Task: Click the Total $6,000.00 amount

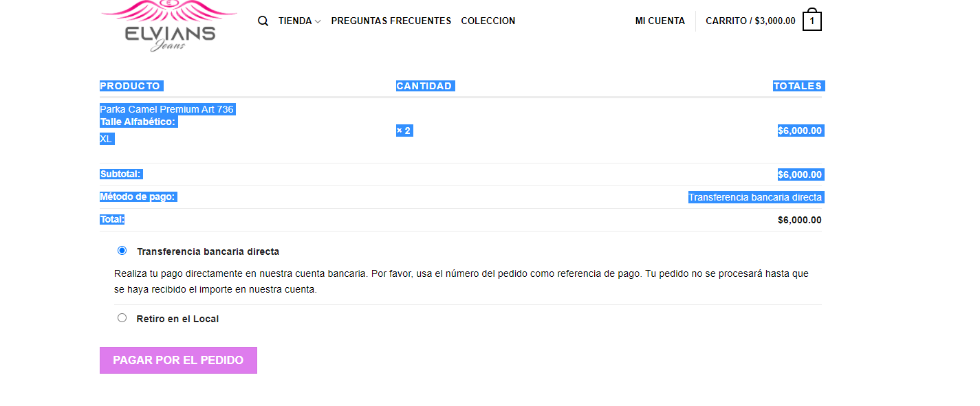Action: click(800, 221)
